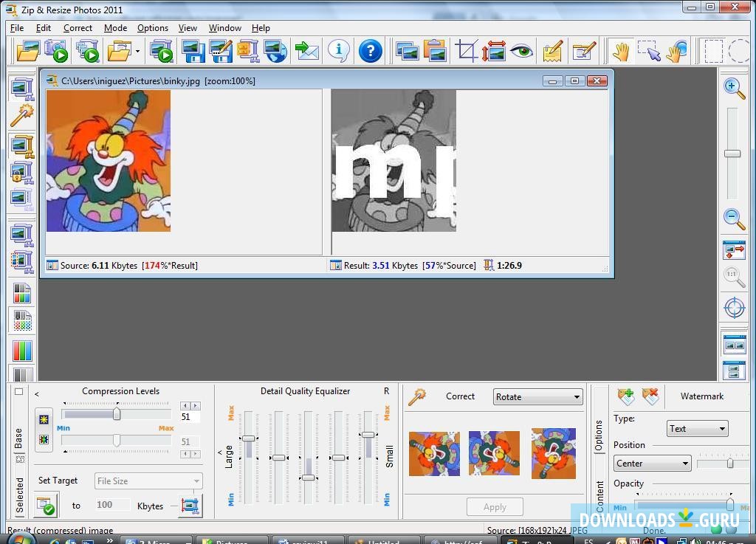Open the Mode menu

point(115,28)
